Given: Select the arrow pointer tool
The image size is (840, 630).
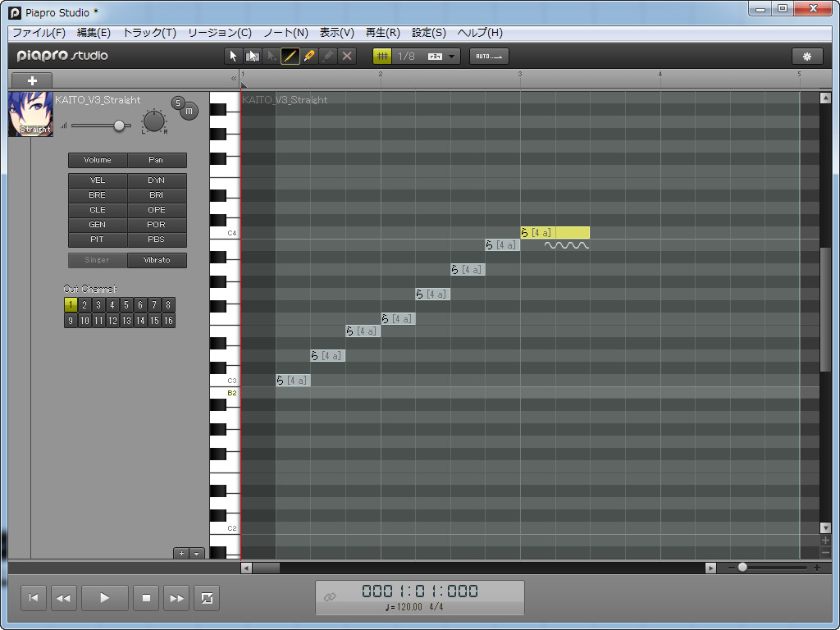Looking at the screenshot, I should coord(233,57).
